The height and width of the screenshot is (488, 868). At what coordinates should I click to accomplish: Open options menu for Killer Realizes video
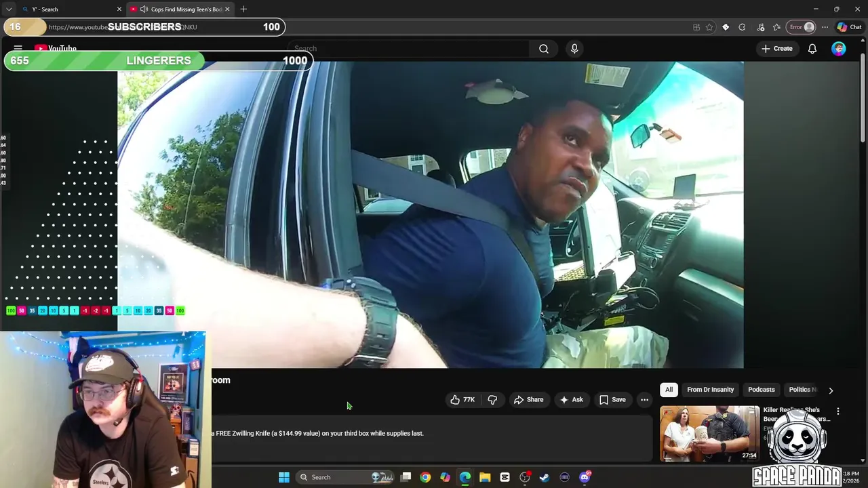click(838, 411)
